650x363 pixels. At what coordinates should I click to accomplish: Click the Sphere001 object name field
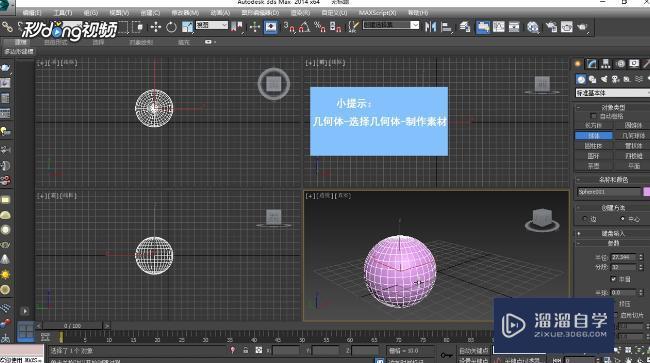[x=609, y=192]
